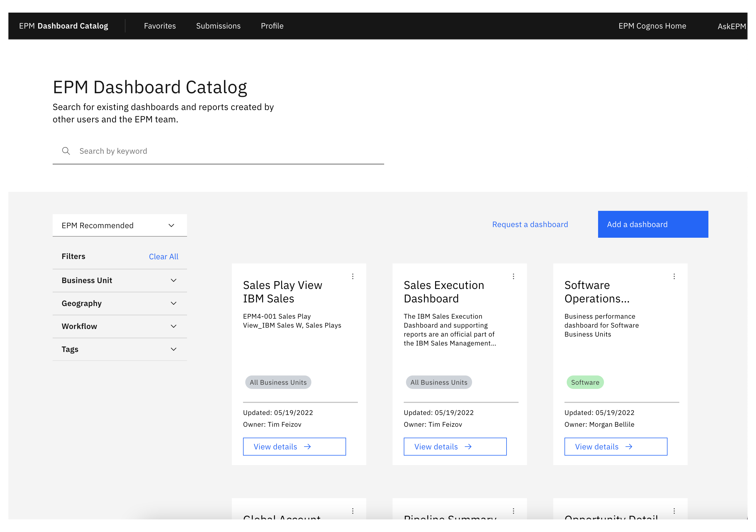Open the Favorites nav item
Image resolution: width=756 pixels, height=532 pixels.
tap(160, 26)
